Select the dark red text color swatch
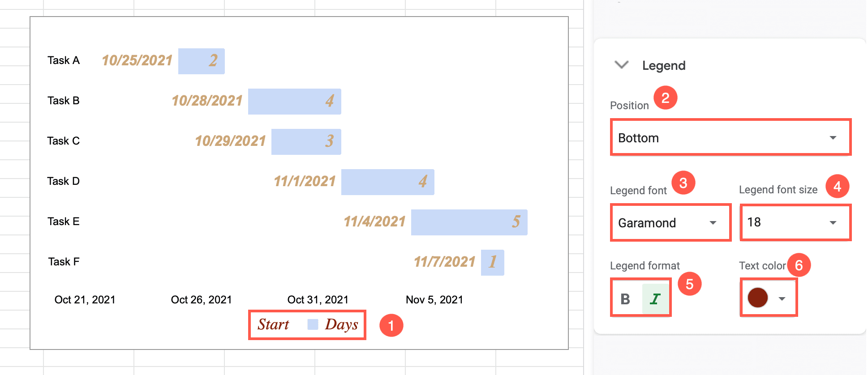This screenshot has height=375, width=868. (756, 298)
